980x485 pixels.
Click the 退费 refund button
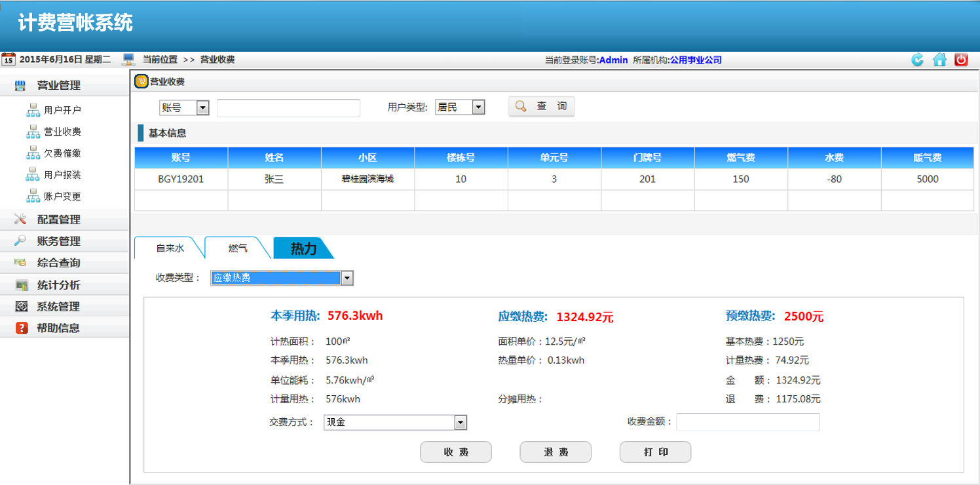556,452
